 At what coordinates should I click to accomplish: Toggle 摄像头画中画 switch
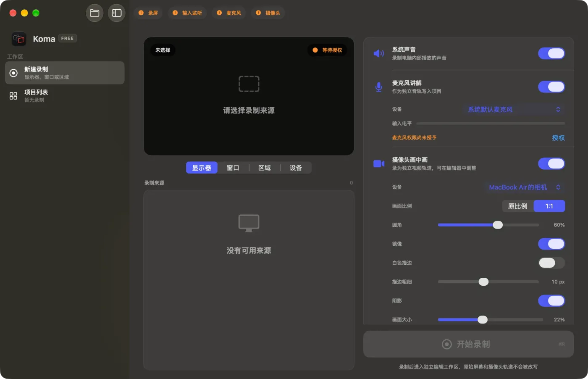(x=551, y=163)
